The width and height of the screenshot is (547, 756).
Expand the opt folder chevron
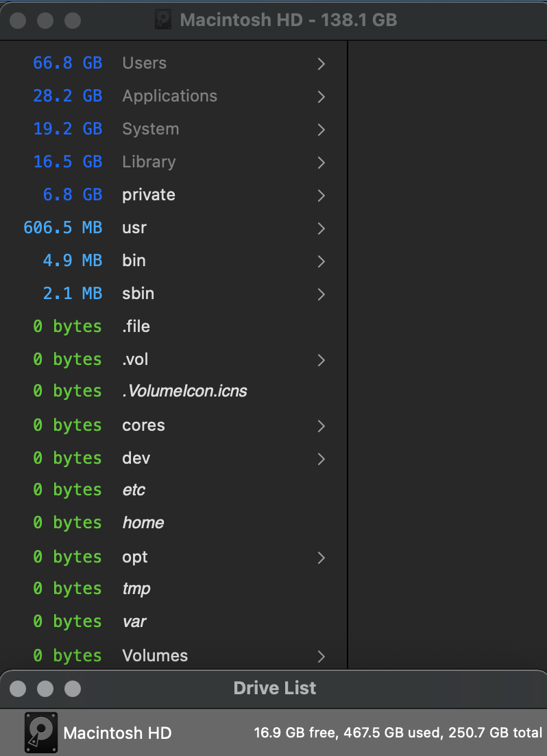pos(321,558)
